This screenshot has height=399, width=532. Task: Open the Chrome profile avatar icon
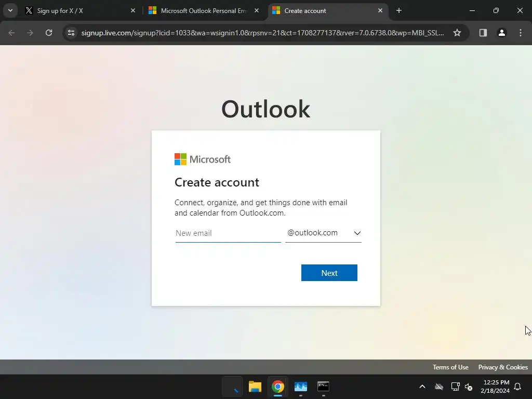coord(502,33)
